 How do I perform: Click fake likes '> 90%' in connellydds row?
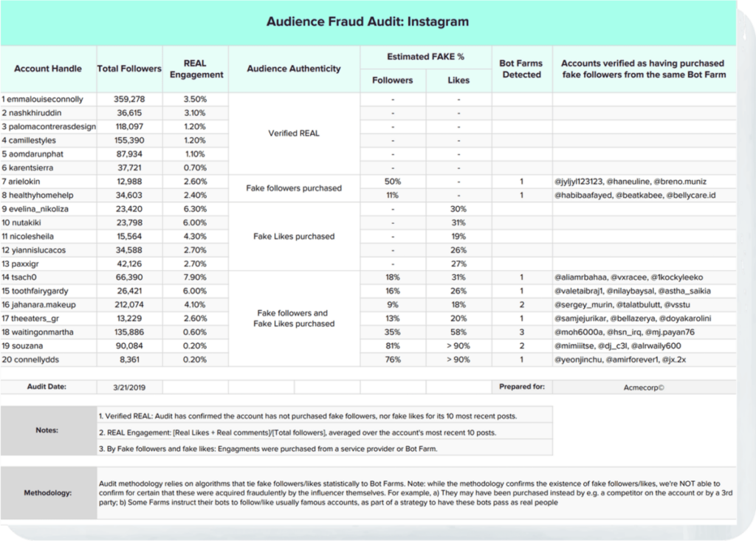pos(458,359)
